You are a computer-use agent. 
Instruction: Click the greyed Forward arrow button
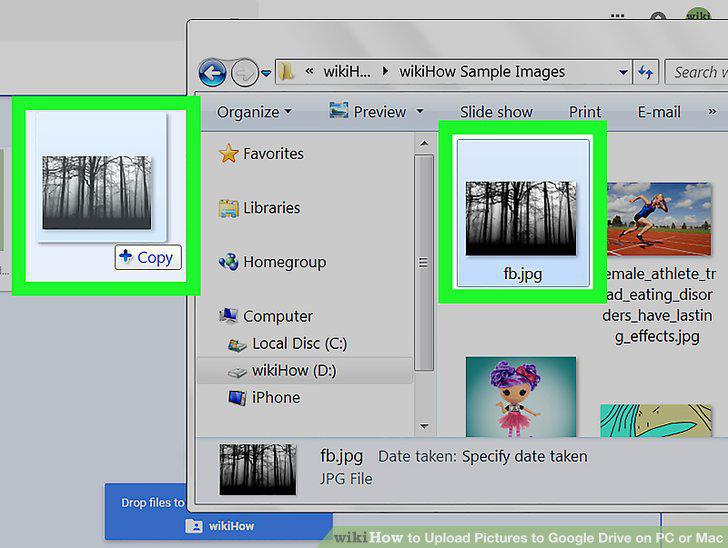click(x=245, y=73)
